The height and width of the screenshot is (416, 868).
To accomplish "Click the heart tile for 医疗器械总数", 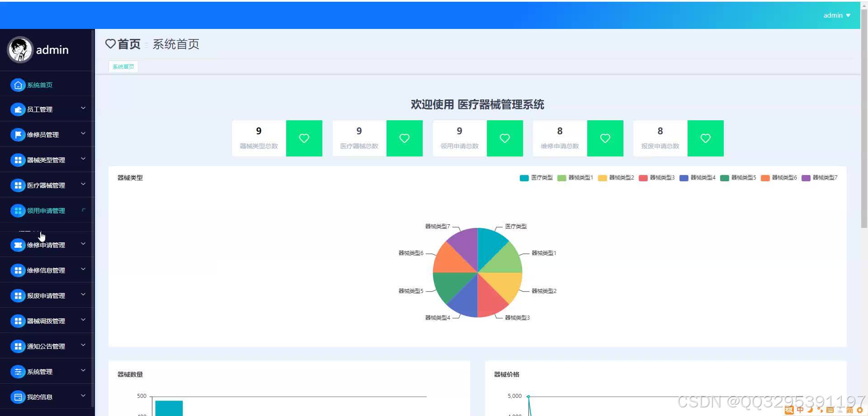I will coord(405,138).
